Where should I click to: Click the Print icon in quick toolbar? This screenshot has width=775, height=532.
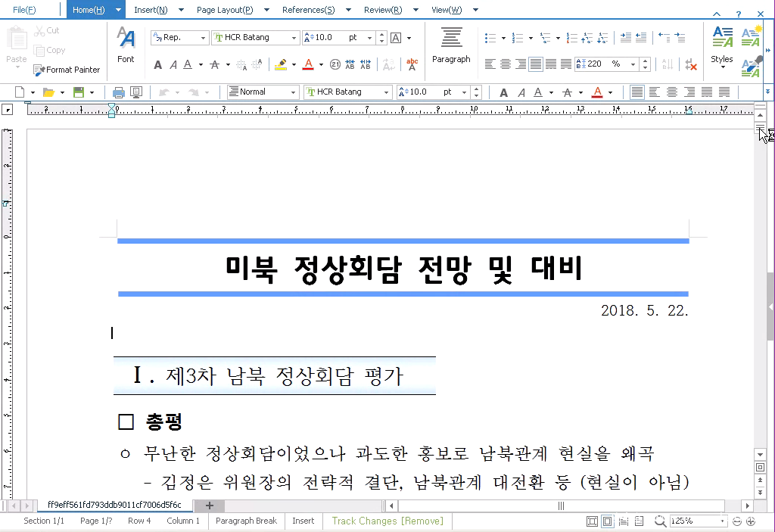pos(118,92)
